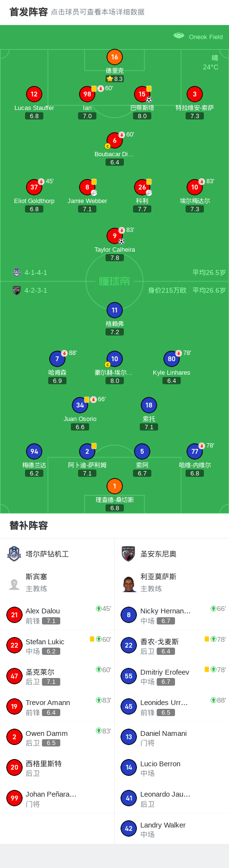229x868 pixels.
Task: Open Dmitriy Erofeev number 55 details
Action: click(x=172, y=676)
